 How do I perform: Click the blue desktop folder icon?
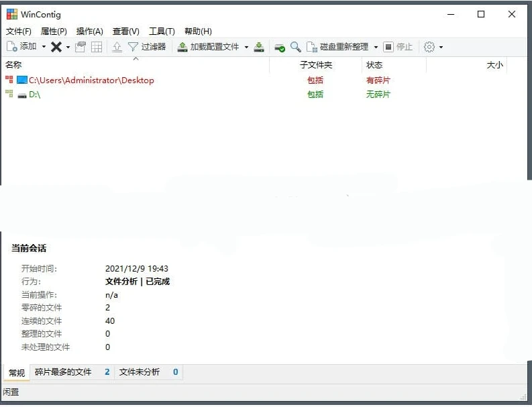[x=22, y=80]
